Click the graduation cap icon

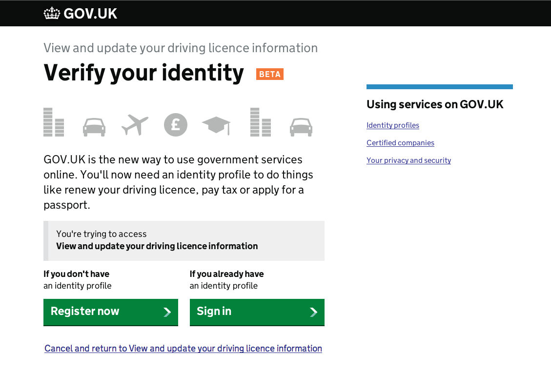click(x=216, y=125)
